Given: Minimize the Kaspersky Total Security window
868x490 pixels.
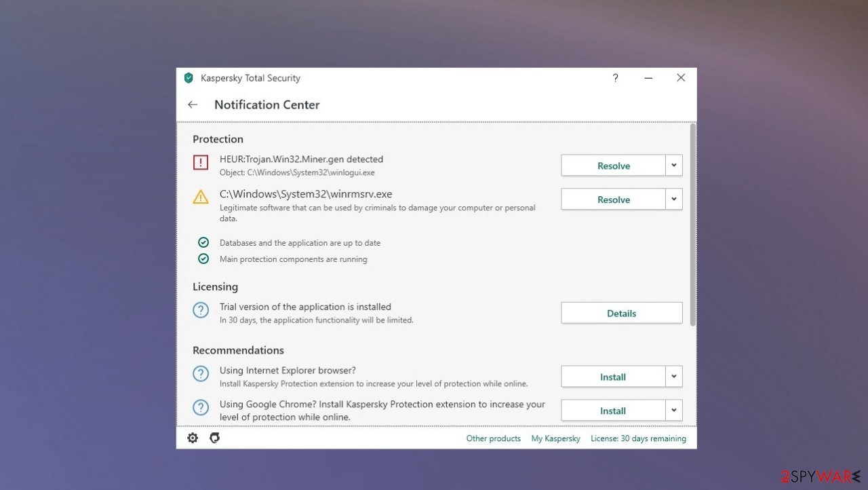Looking at the screenshot, I should 648,78.
